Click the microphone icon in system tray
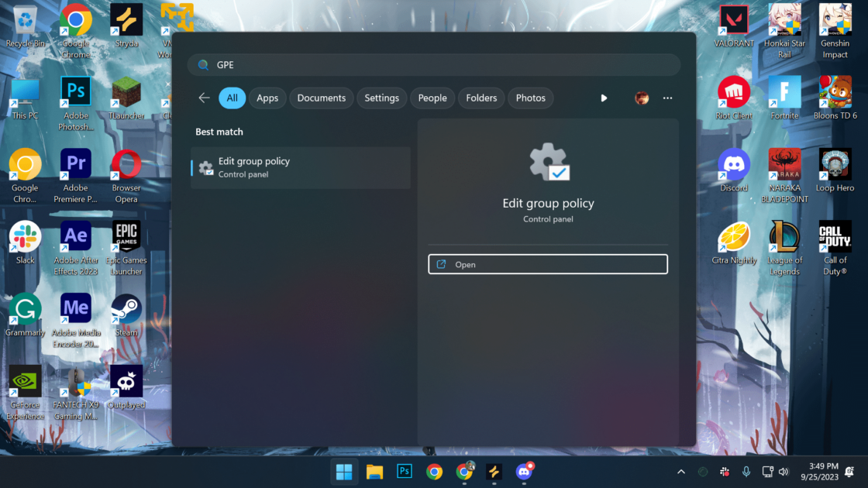Screen dimensions: 868x488 [x=746, y=472]
